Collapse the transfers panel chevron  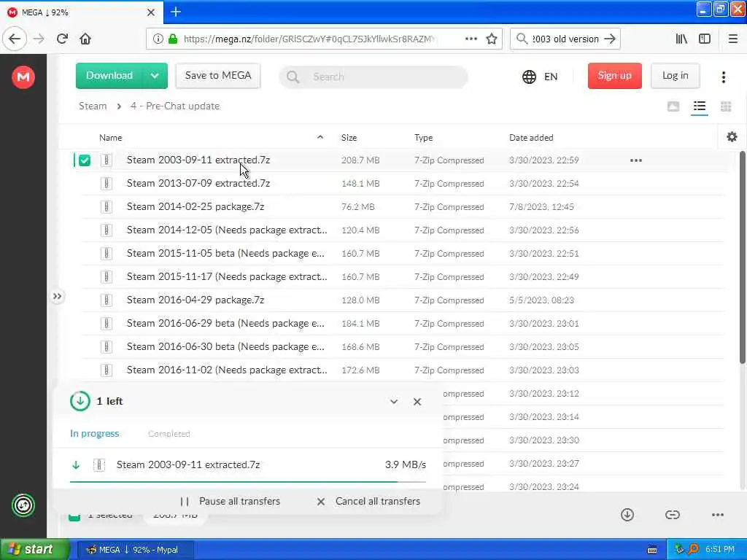pyautogui.click(x=394, y=402)
